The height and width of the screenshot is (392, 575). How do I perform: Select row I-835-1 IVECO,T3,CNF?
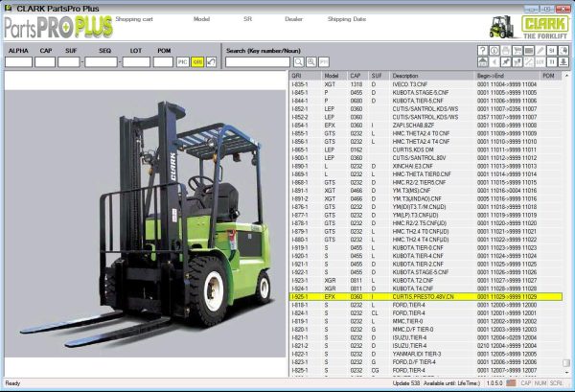[x=425, y=84]
